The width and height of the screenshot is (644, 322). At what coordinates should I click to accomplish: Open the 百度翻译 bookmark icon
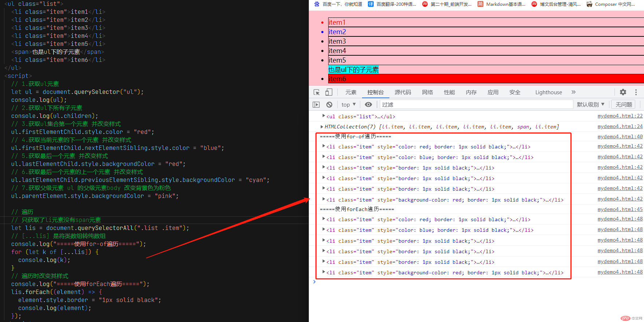click(371, 4)
